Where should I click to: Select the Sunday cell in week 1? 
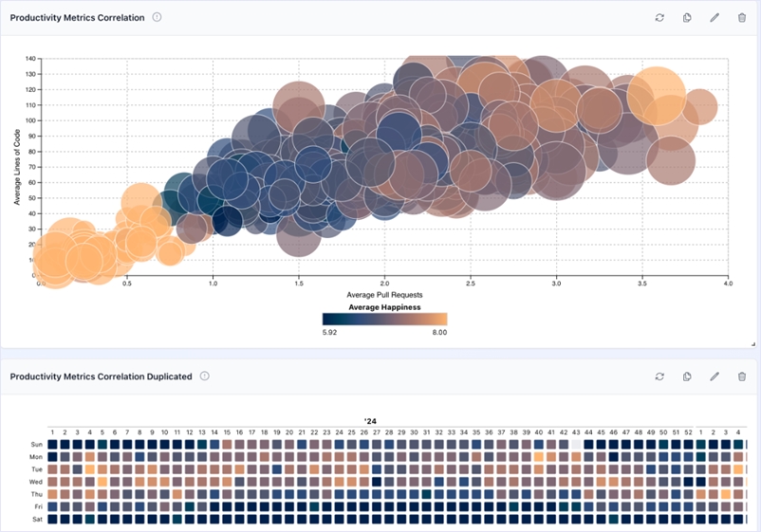pos(54,444)
